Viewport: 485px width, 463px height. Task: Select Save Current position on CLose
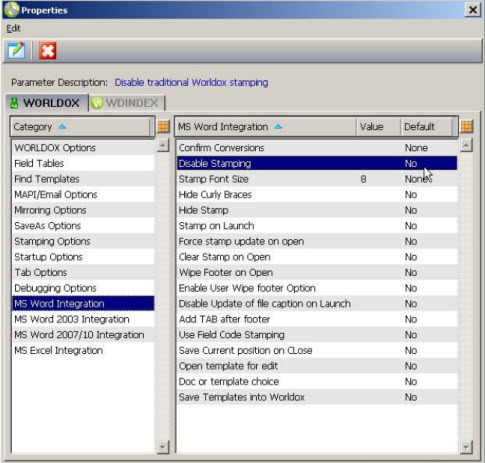point(317,350)
